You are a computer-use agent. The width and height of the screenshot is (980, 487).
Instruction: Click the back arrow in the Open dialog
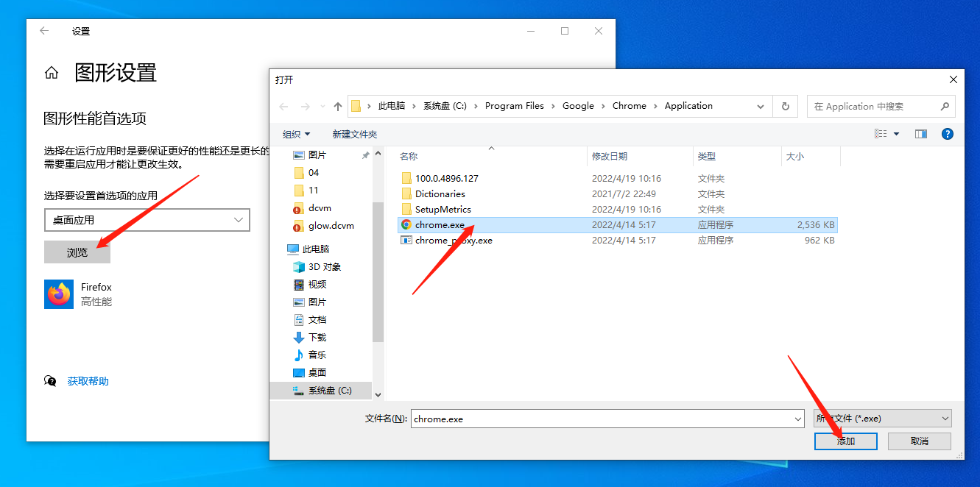tap(284, 106)
